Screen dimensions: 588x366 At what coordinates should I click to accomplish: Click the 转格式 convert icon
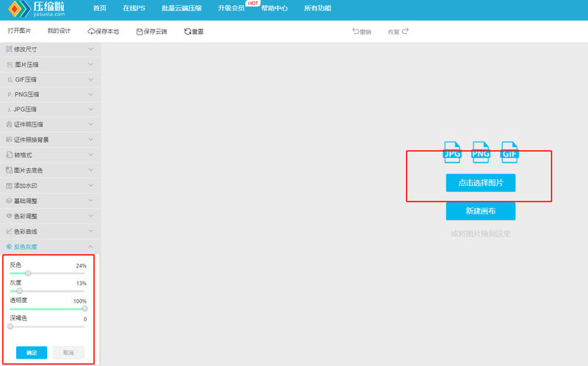10,154
